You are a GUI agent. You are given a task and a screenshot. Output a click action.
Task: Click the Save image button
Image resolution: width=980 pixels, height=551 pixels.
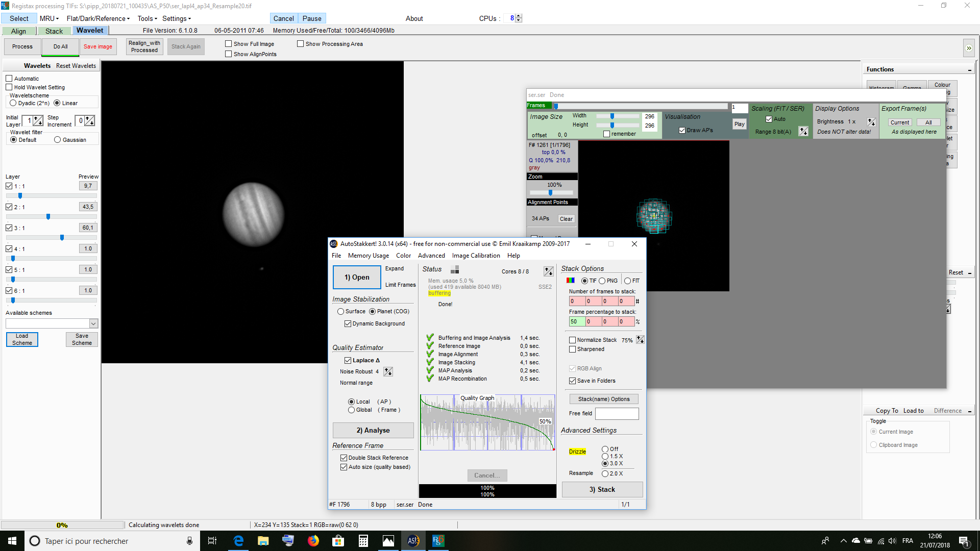point(97,46)
